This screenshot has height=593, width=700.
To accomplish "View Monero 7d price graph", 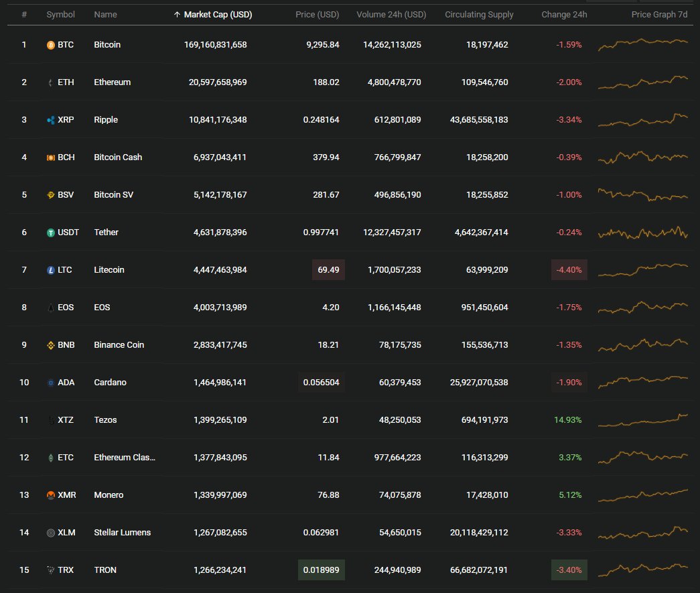I will pos(643,495).
